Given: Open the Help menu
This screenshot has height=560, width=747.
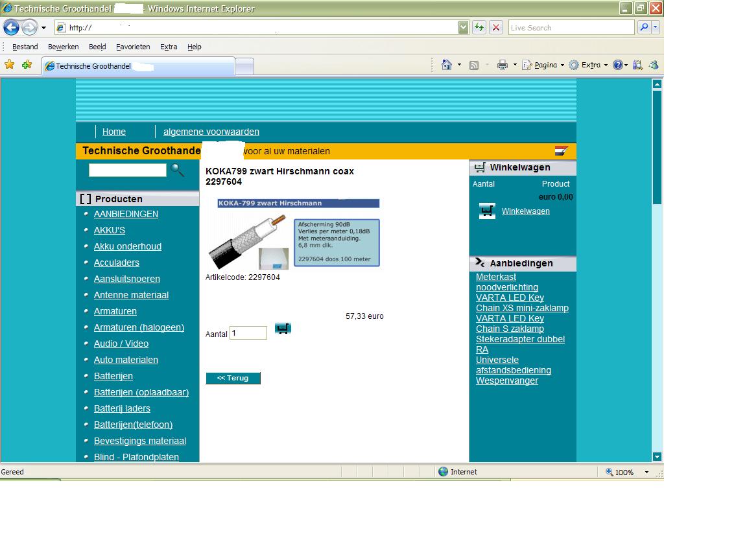Looking at the screenshot, I should pyautogui.click(x=195, y=47).
